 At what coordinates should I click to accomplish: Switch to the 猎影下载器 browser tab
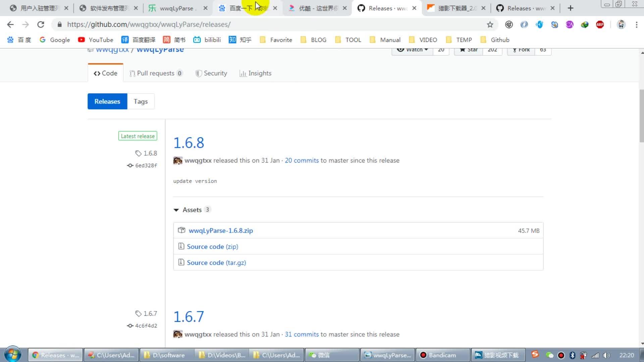coord(456,8)
